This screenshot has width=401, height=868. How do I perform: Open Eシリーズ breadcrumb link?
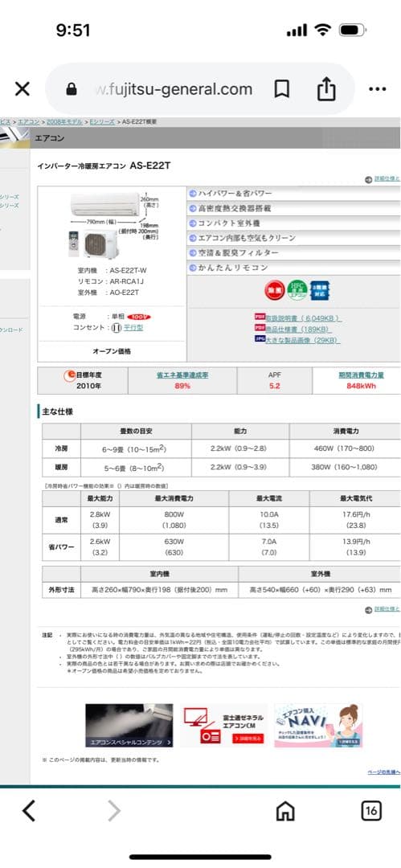pyautogui.click(x=103, y=122)
